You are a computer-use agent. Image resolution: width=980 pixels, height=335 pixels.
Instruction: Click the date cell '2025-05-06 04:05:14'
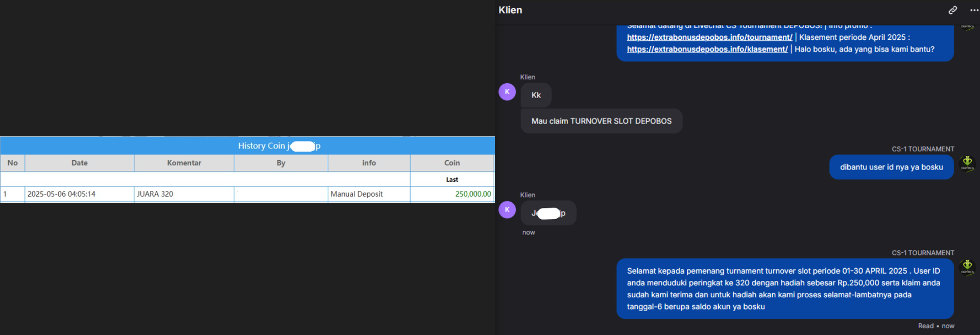[x=79, y=194]
